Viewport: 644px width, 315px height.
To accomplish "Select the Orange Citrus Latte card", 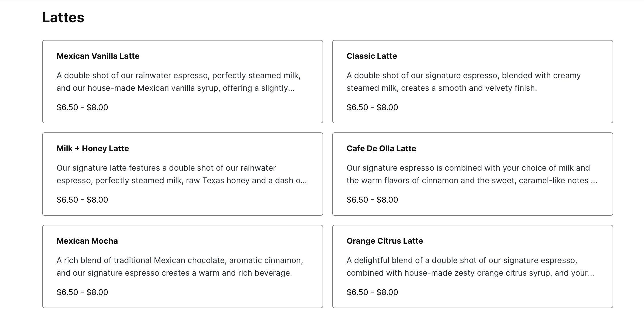I will coord(473,266).
